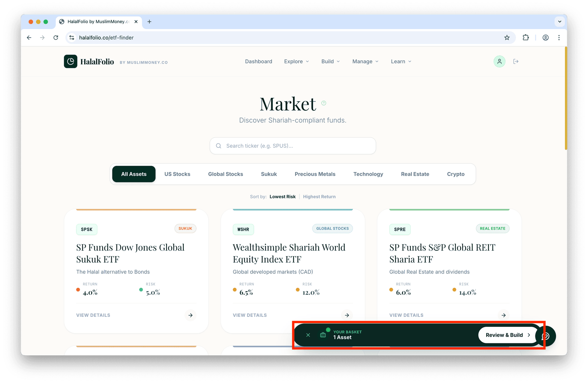Click the page vertical scrollbar
The width and height of the screenshot is (588, 383).
pyautogui.click(x=566, y=99)
